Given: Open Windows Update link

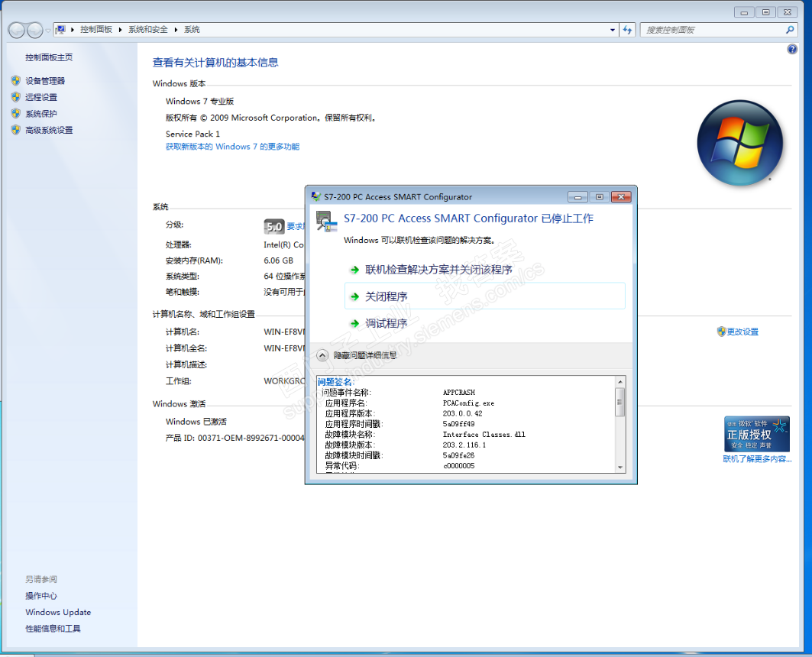Looking at the screenshot, I should [x=58, y=612].
